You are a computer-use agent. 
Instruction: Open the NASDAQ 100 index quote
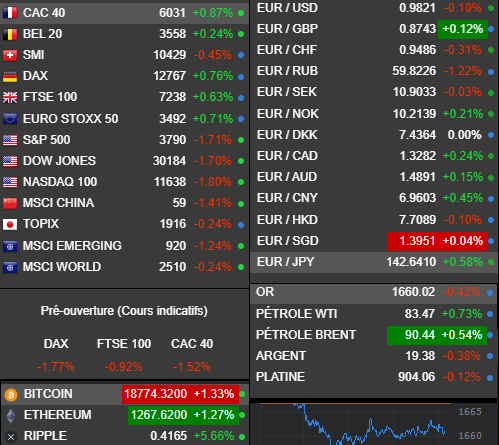(124, 182)
